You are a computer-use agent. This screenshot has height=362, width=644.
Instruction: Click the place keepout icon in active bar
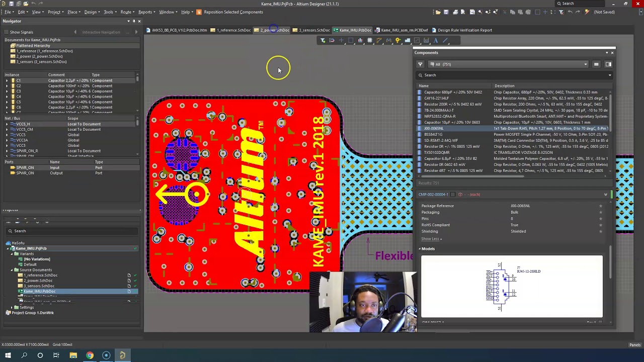coord(417,40)
